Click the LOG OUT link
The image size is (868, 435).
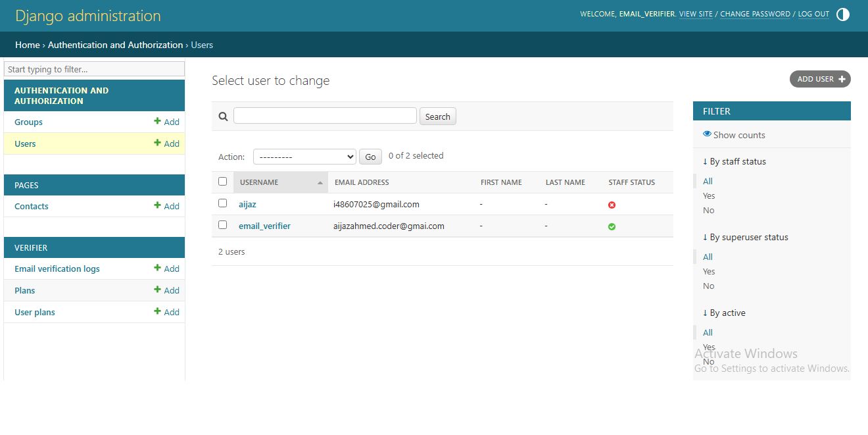coord(813,14)
